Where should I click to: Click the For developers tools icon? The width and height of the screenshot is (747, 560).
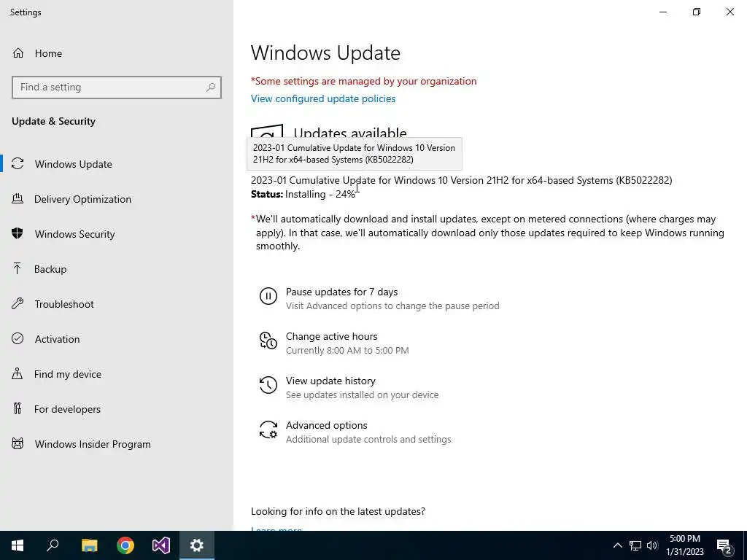(18, 408)
